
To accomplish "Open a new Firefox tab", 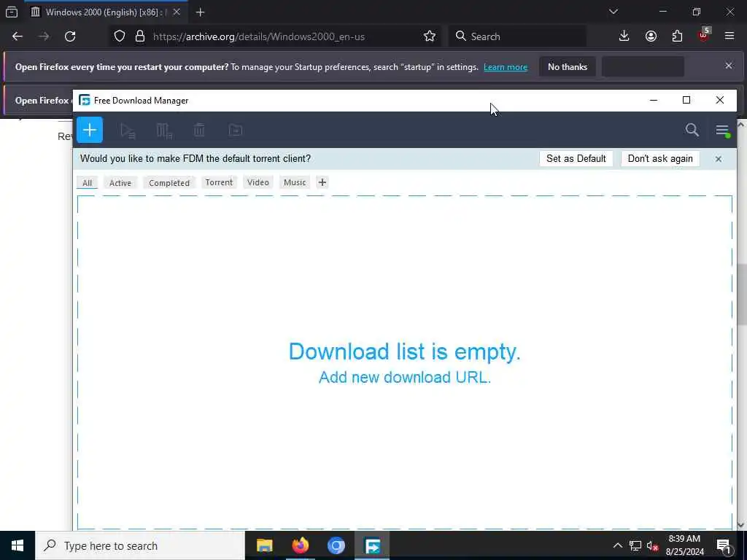I will point(200,12).
